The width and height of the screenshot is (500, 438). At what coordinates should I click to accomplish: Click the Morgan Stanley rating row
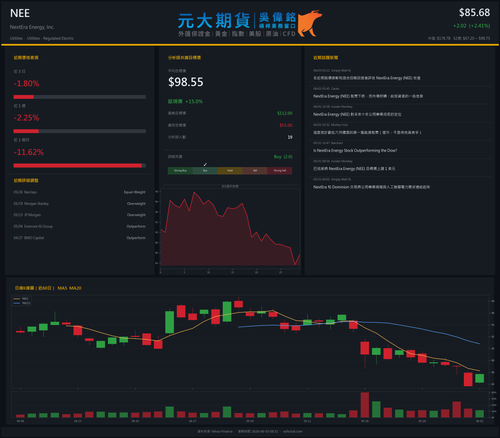pyautogui.click(x=80, y=204)
